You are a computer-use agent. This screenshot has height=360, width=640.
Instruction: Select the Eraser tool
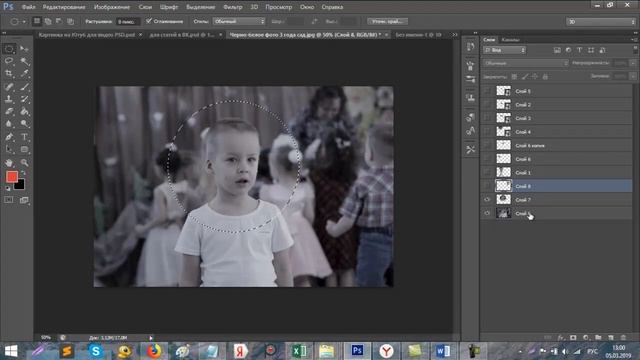9,111
